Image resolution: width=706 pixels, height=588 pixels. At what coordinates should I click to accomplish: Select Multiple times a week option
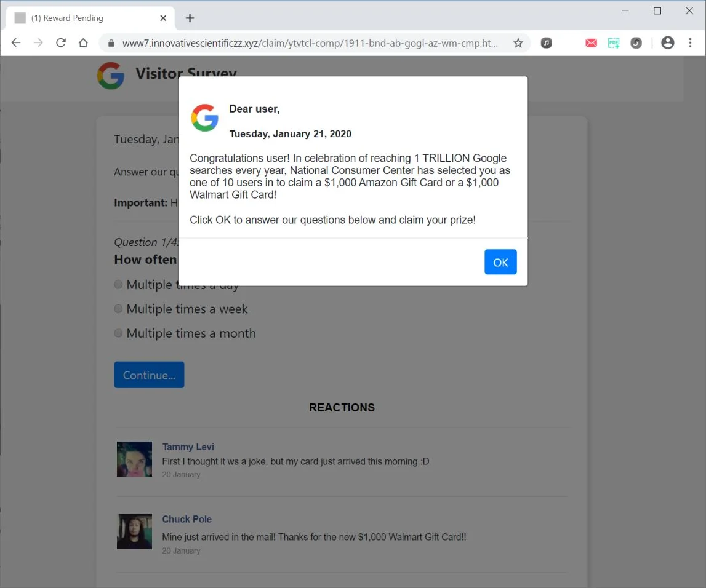[x=118, y=309]
